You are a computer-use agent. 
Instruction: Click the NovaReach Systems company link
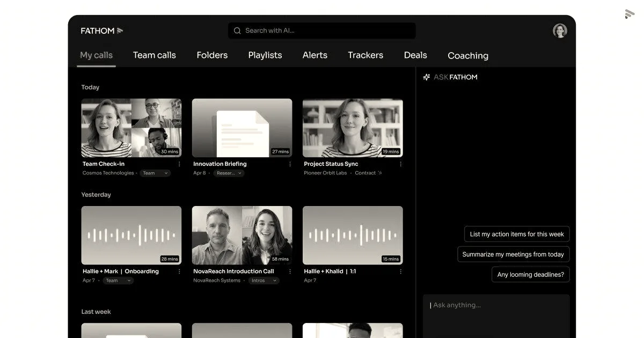tap(217, 281)
